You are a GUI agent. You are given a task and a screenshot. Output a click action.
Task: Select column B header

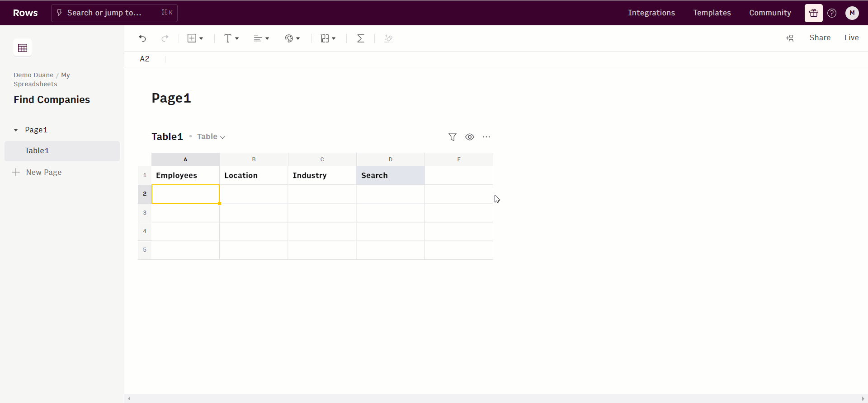click(254, 159)
